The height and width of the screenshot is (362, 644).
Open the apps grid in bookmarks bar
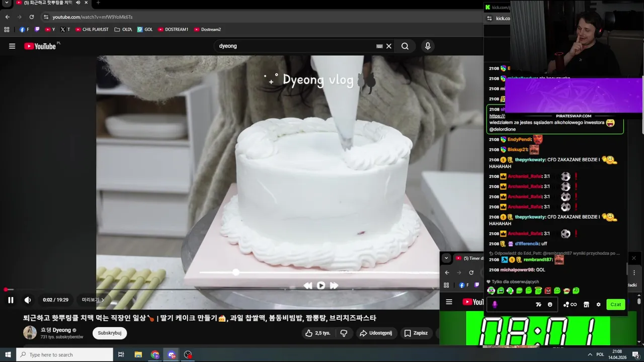(x=7, y=30)
